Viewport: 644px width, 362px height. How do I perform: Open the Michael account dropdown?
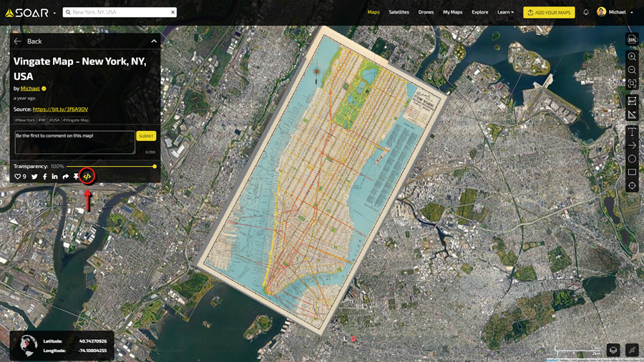pyautogui.click(x=616, y=12)
